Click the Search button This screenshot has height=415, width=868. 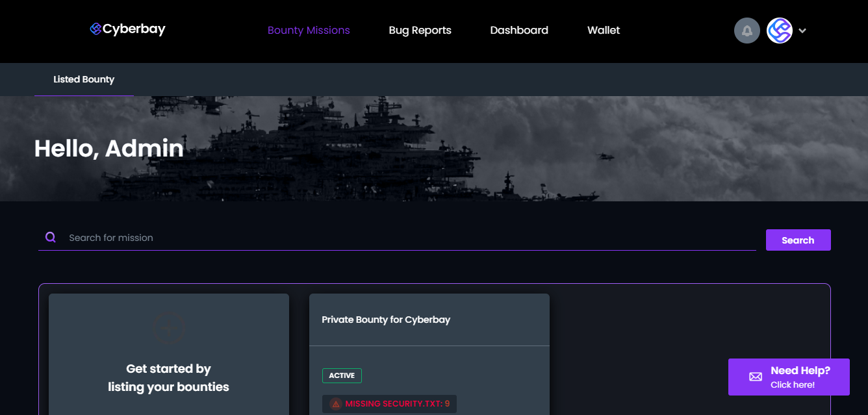click(x=798, y=240)
